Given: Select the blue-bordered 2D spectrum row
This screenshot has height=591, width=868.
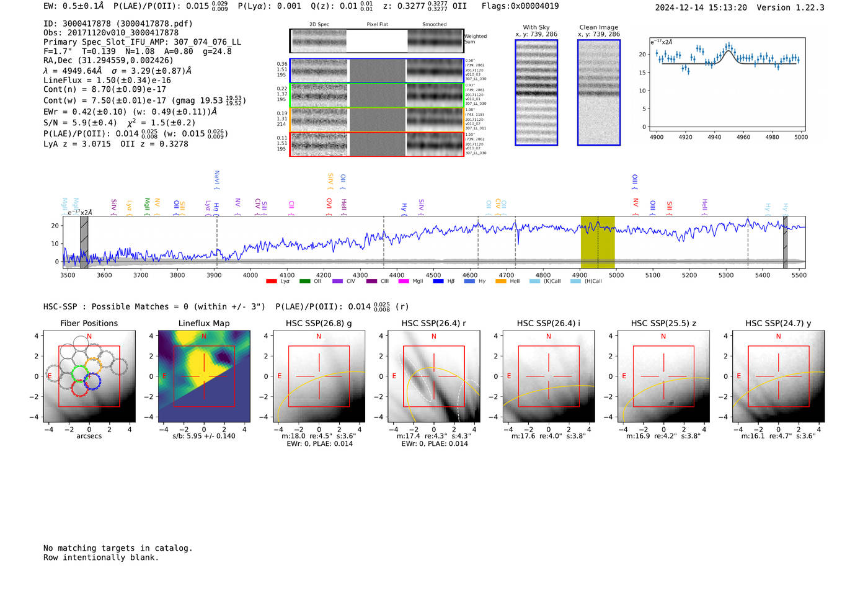Looking at the screenshot, I should click(x=377, y=71).
